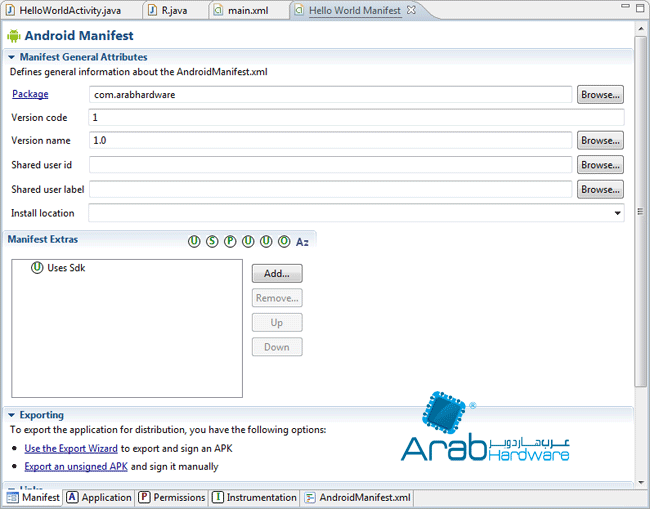Focus the Package field with com.arabhardware

click(x=330, y=95)
